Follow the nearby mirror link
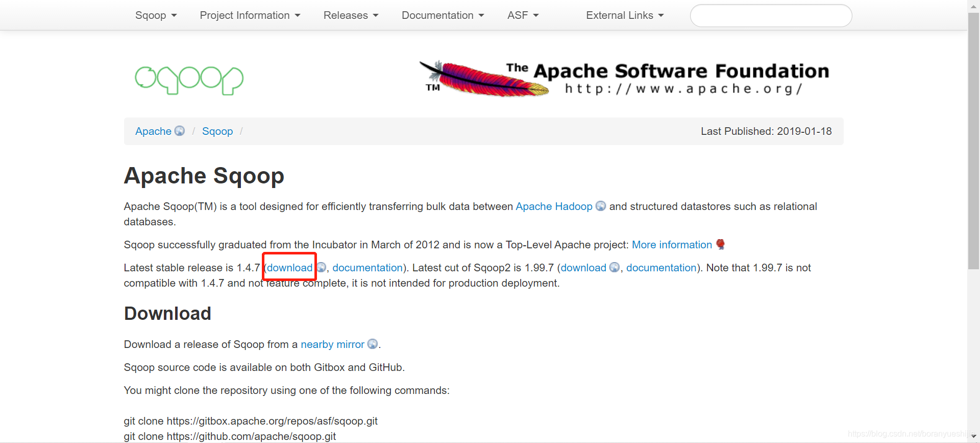 [x=332, y=344]
